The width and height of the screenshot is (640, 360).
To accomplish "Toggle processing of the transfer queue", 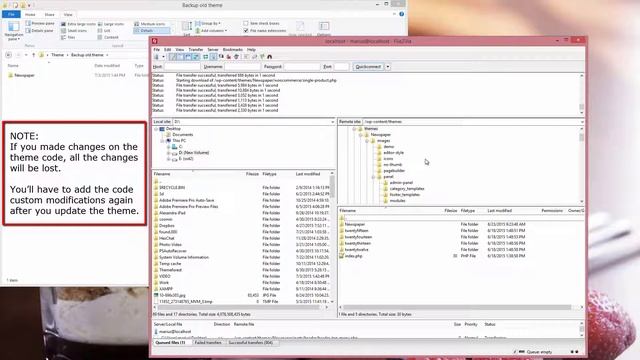I will pos(213,57).
